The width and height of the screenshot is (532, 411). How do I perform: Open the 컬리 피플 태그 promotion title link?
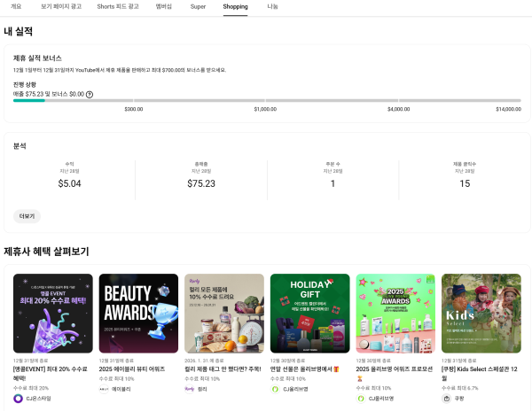click(x=223, y=367)
